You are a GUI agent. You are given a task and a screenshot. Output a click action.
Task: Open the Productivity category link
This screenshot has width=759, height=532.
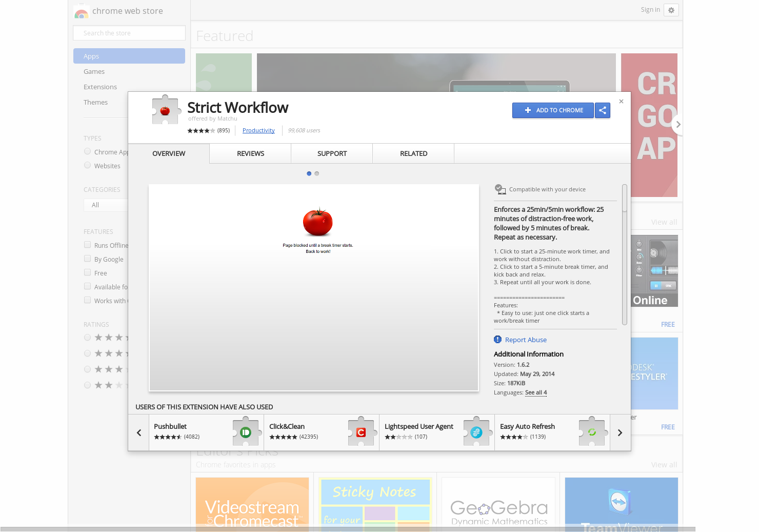click(258, 130)
